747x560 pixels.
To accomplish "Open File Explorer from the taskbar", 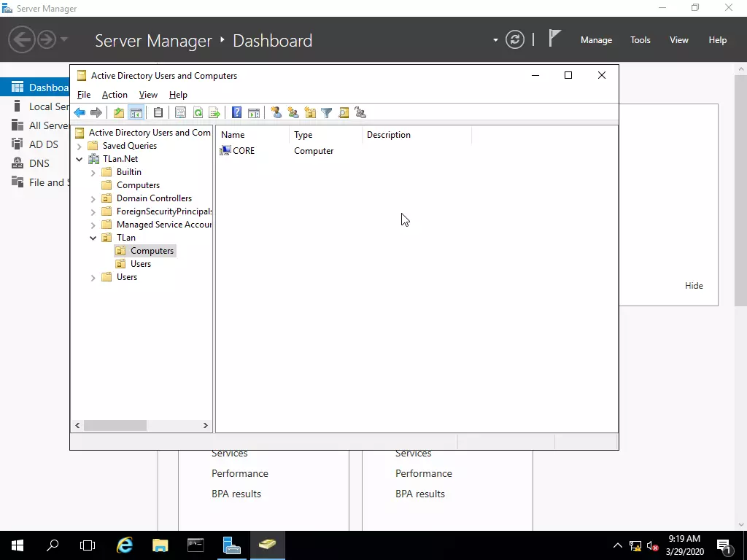I will click(160, 545).
